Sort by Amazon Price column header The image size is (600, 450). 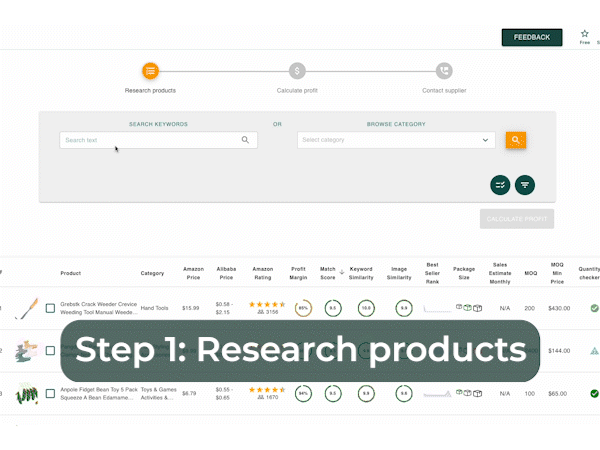point(193,273)
